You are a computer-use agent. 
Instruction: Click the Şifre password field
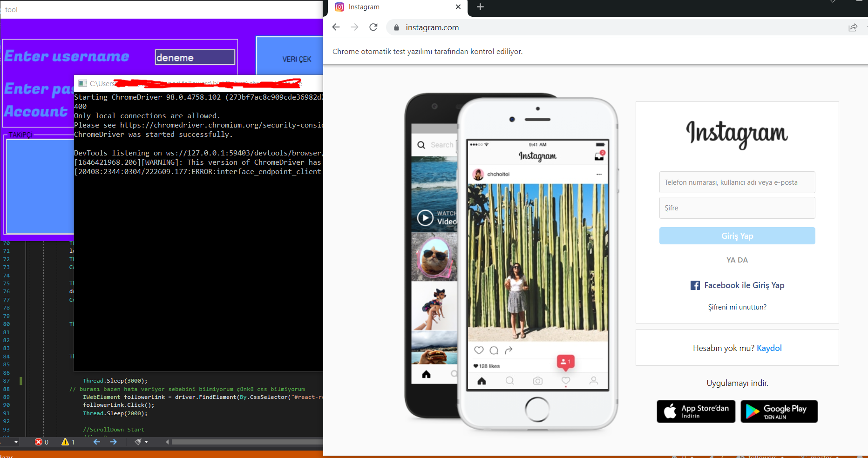(x=737, y=208)
